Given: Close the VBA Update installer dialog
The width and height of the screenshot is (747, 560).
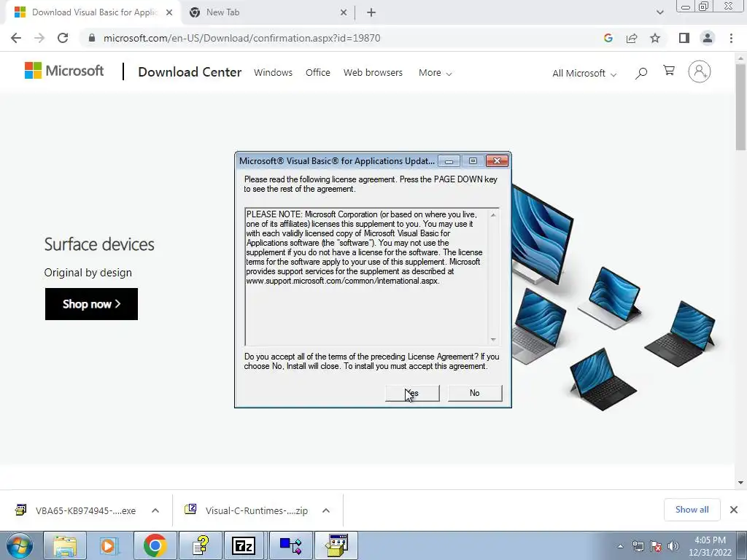Looking at the screenshot, I should [x=497, y=161].
